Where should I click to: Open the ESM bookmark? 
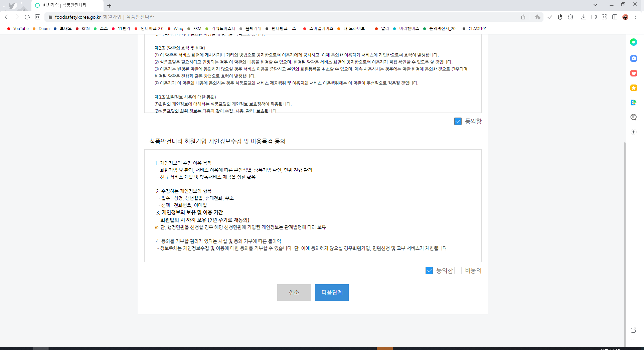pos(194,29)
